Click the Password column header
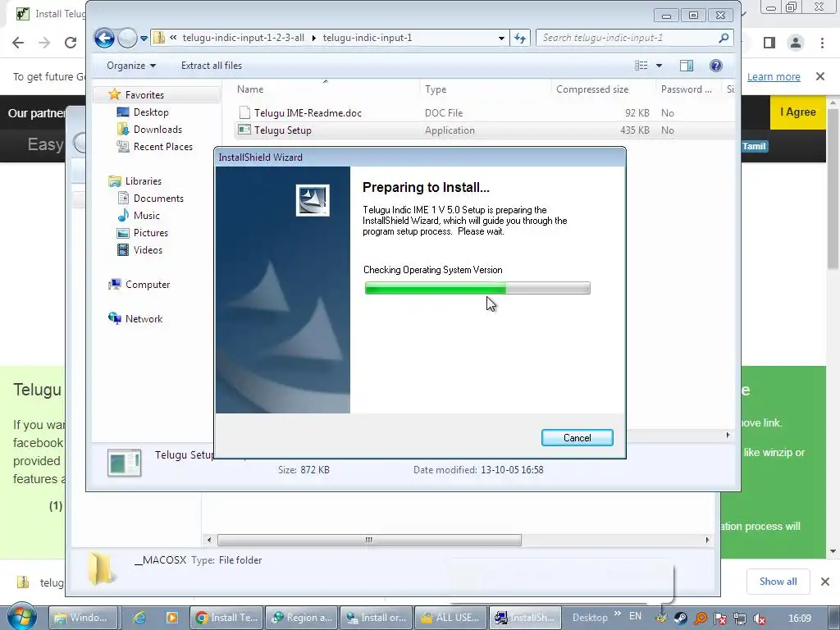840x630 pixels. [x=687, y=89]
